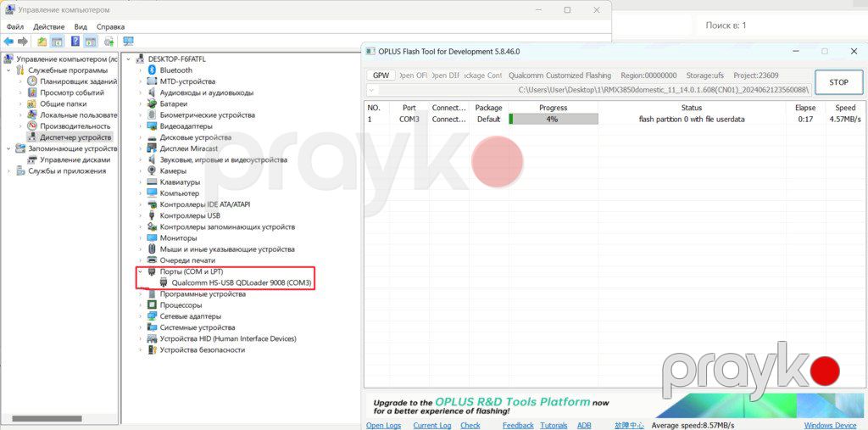The image size is (868, 430).
Task: Click the Scan for hardware changes monitor icon
Action: pyautogui.click(x=129, y=42)
